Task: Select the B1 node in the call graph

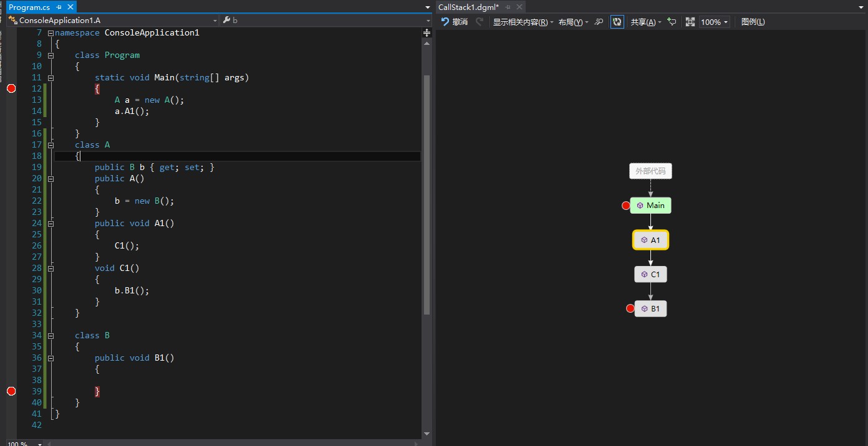Action: tap(650, 309)
